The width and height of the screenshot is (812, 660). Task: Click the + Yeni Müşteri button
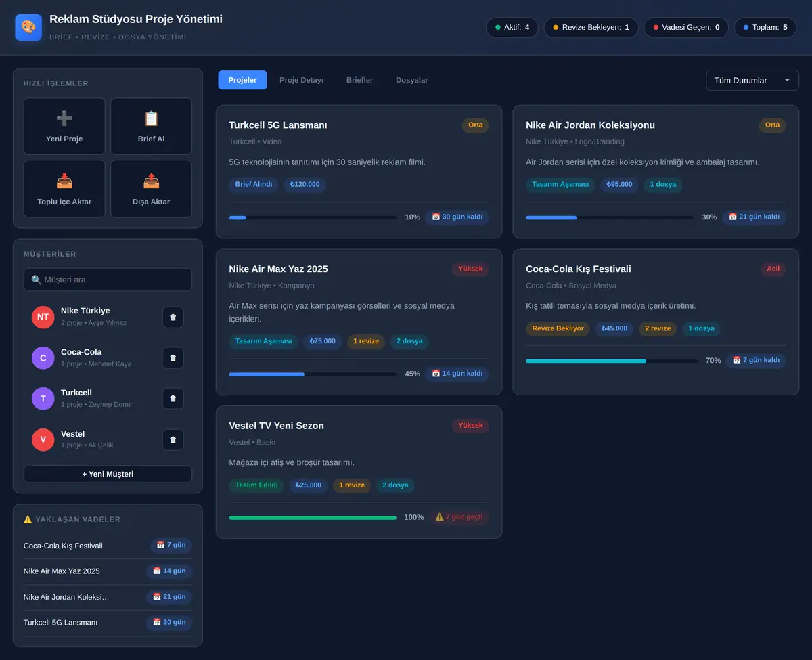point(108,474)
